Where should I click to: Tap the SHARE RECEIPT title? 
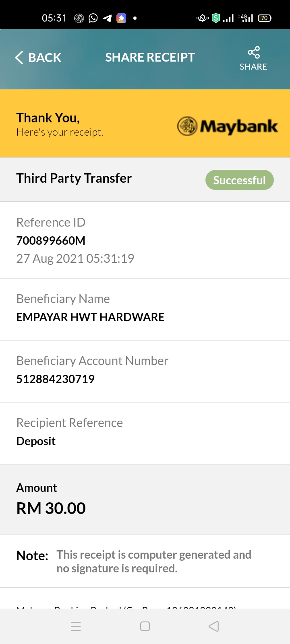tap(150, 58)
